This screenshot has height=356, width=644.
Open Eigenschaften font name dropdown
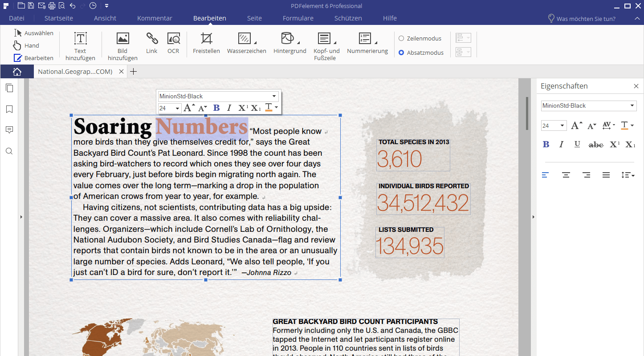[632, 106]
